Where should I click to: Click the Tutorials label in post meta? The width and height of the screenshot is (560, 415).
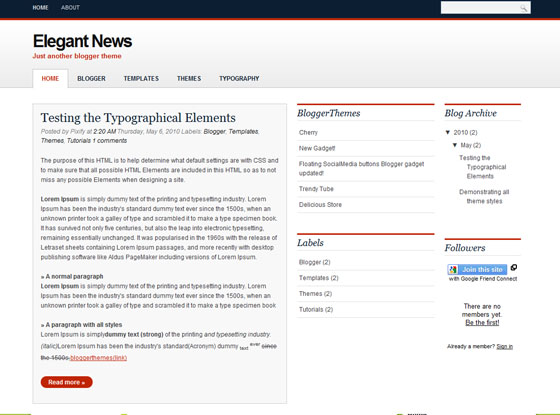[x=79, y=141]
